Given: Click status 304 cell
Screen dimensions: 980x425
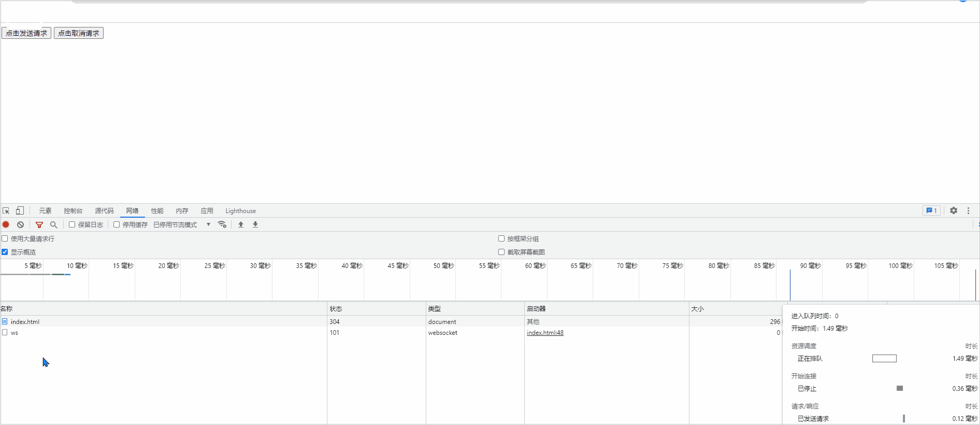Looking at the screenshot, I should click(x=335, y=321).
